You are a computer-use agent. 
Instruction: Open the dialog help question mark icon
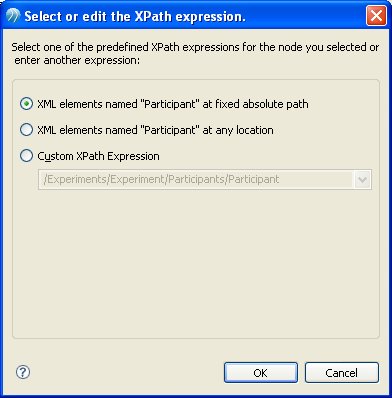[x=23, y=372]
